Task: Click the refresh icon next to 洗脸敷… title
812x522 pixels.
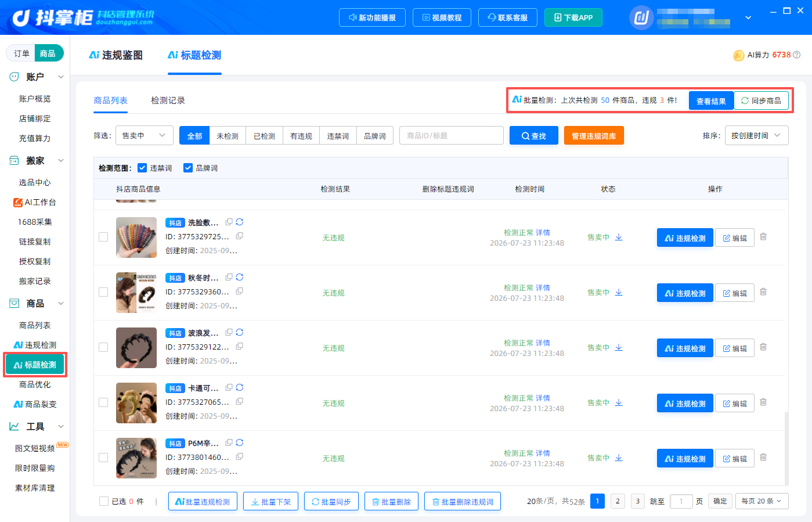Action: click(240, 222)
